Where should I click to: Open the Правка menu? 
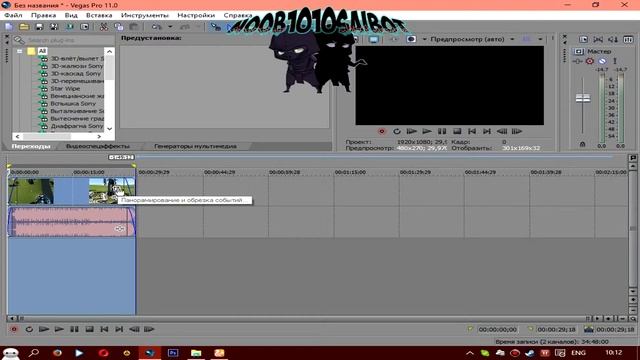pos(43,15)
